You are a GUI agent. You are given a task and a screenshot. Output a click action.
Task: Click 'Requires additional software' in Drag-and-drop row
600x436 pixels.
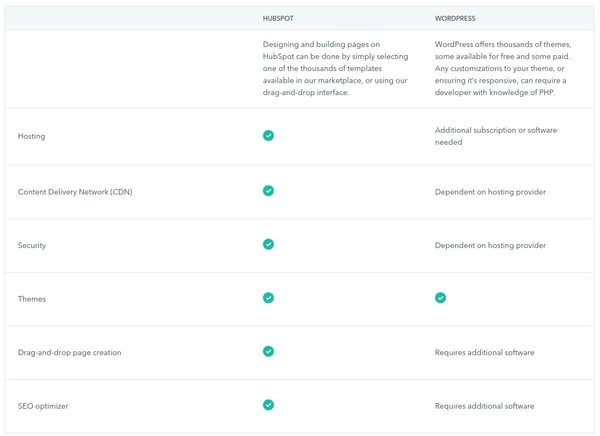click(484, 353)
